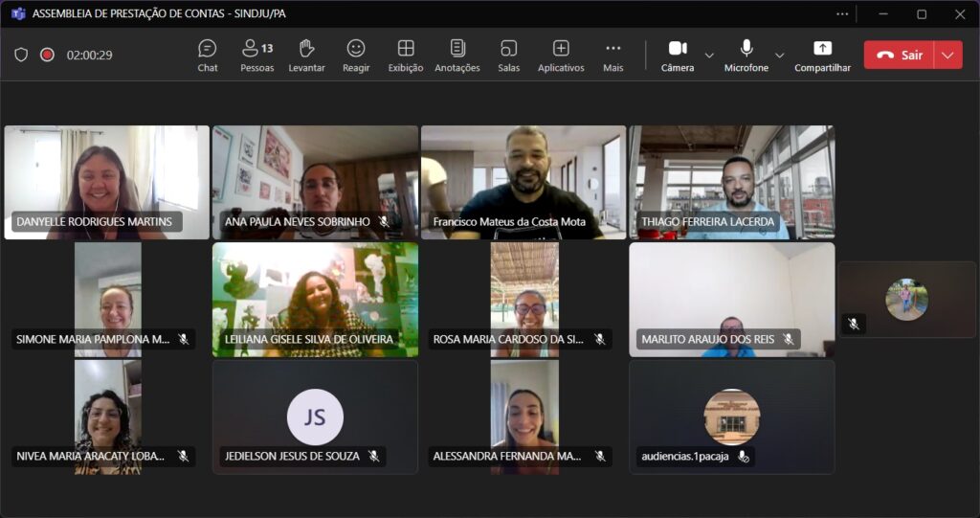Click Sair to leave the meeting
Viewport: 980px width, 518px height.
pyautogui.click(x=899, y=55)
